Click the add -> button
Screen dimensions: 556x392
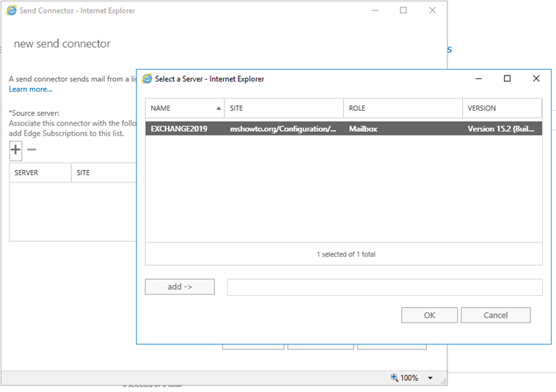point(180,286)
